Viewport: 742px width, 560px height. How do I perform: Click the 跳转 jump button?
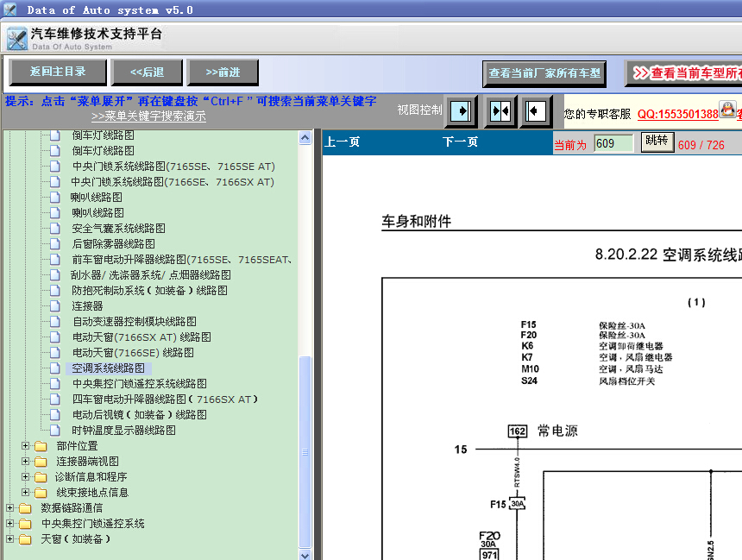click(x=657, y=142)
